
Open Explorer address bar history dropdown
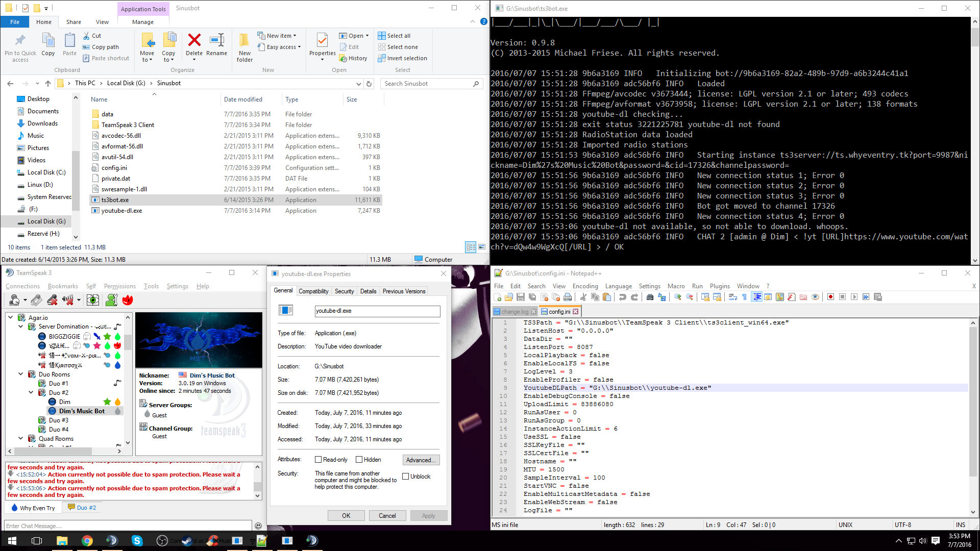358,84
